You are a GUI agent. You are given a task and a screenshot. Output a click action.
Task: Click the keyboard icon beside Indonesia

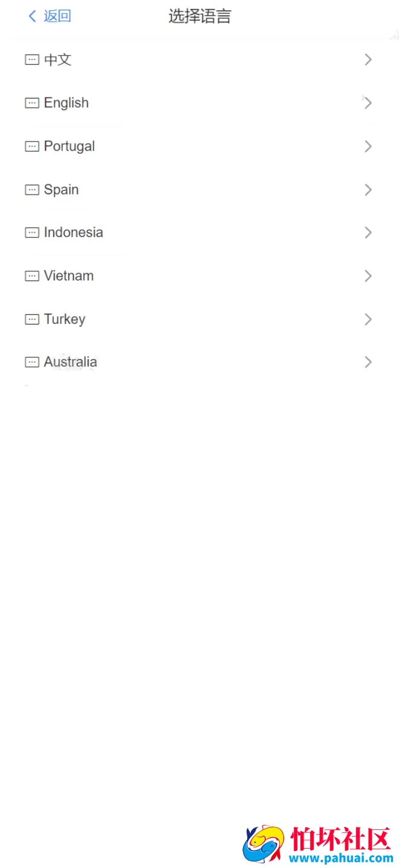coord(31,233)
